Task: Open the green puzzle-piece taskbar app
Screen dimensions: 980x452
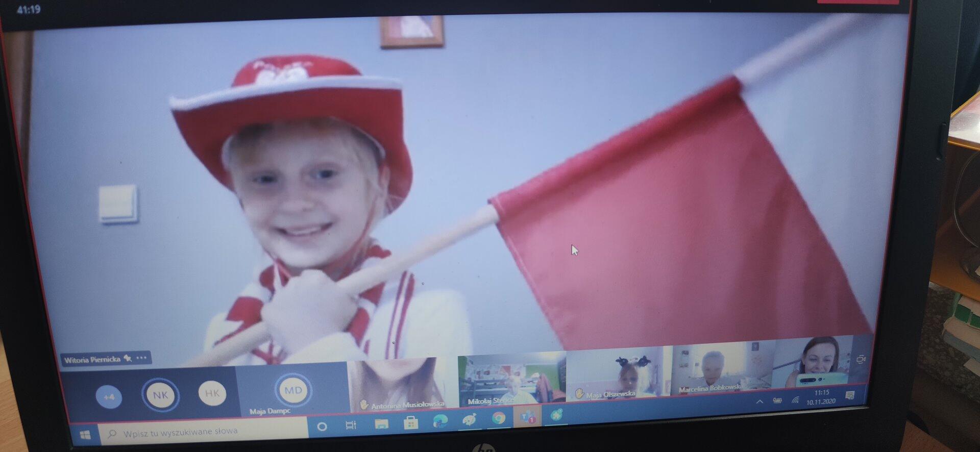Action: [557, 415]
